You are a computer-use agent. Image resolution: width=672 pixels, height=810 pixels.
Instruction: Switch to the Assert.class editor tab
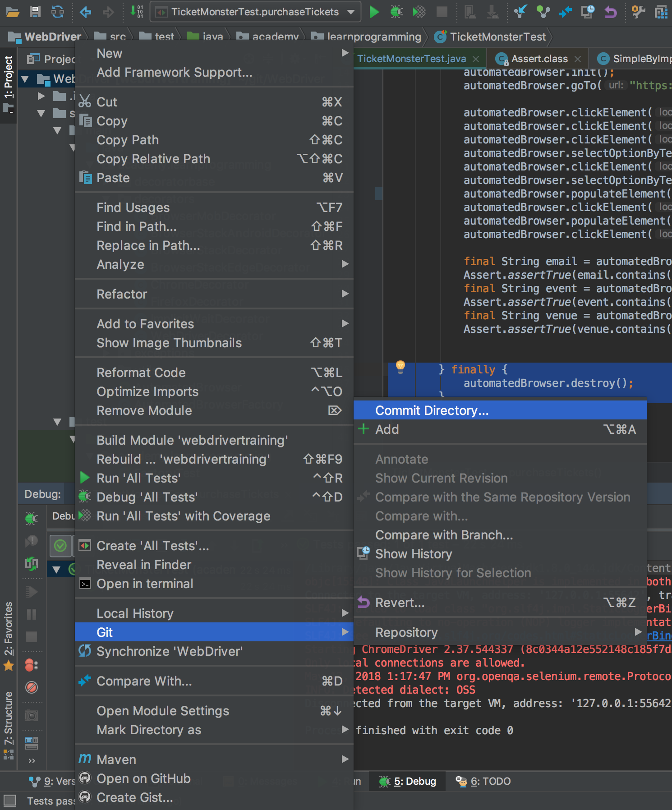tap(539, 59)
